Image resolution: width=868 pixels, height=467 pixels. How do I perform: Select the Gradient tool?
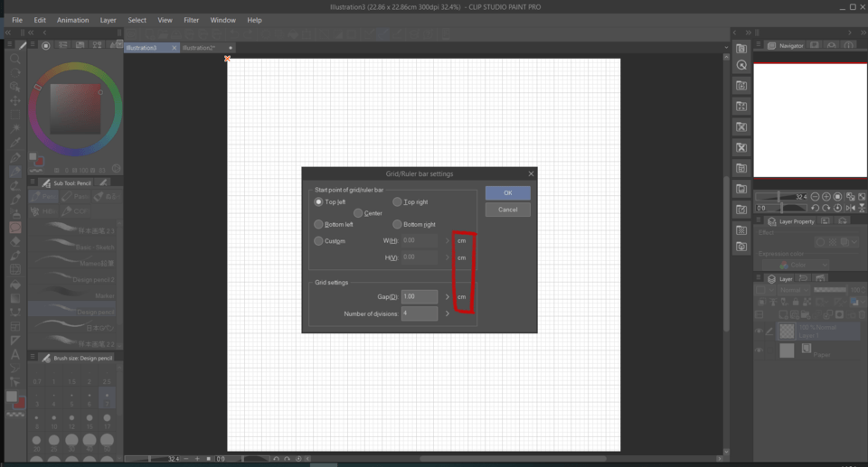click(15, 298)
